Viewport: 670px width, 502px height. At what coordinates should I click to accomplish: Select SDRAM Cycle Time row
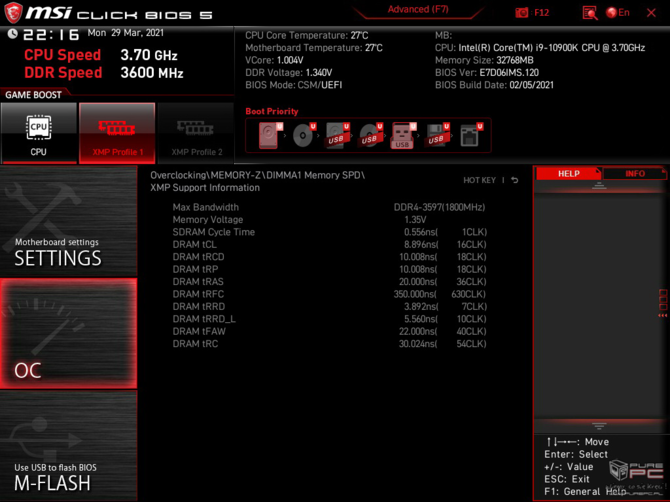pyautogui.click(x=329, y=232)
